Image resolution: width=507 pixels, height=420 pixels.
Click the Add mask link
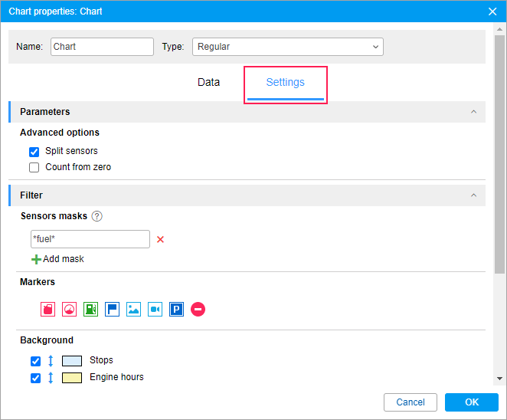point(58,259)
